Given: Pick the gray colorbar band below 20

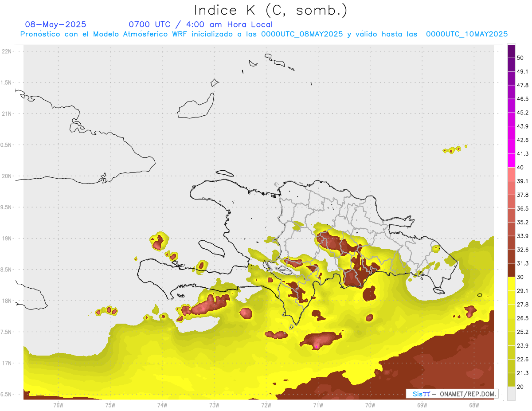Looking at the screenshot, I should [x=511, y=394].
